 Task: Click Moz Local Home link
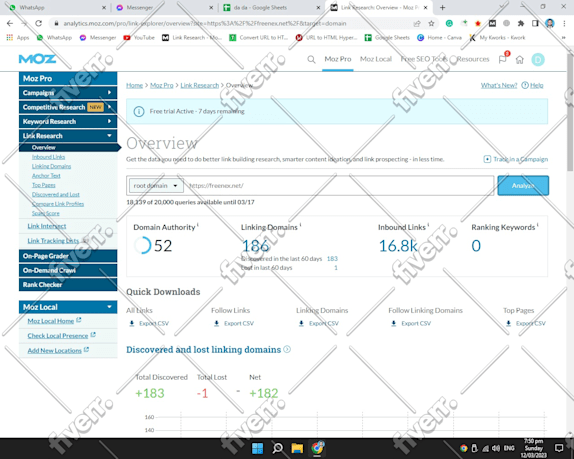(51, 321)
